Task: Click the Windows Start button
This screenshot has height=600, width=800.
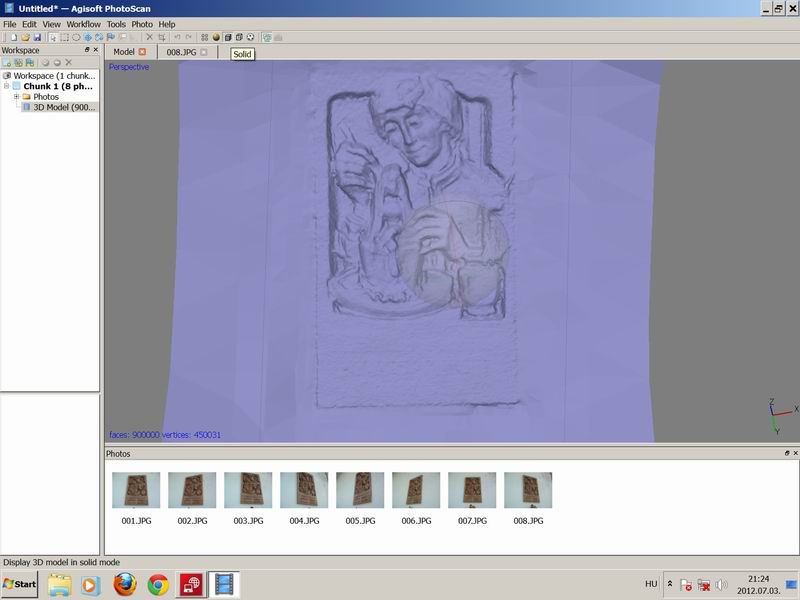Action: click(x=20, y=584)
